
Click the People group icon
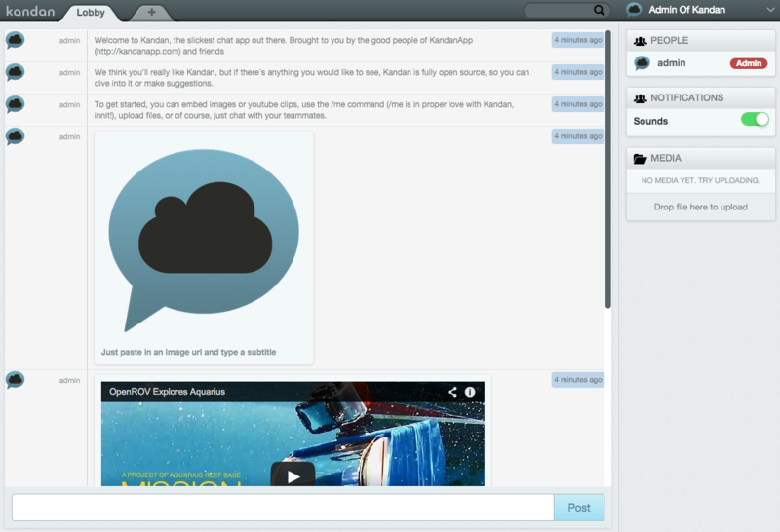[x=640, y=41]
